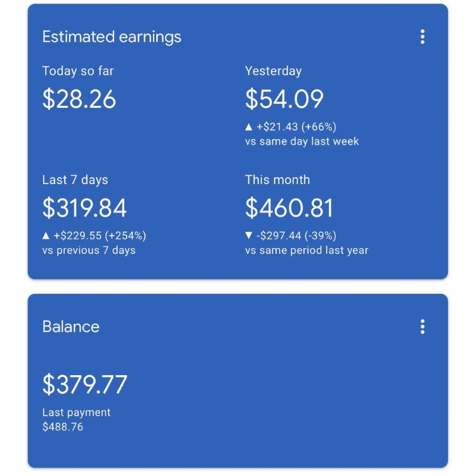Tap Today so far amount $28.26
Viewport: 476px width, 476px height.
pos(79,99)
